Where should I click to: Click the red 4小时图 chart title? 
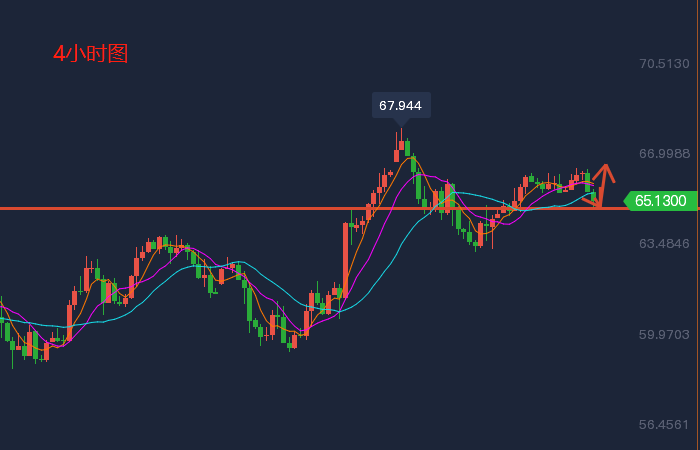[91, 54]
